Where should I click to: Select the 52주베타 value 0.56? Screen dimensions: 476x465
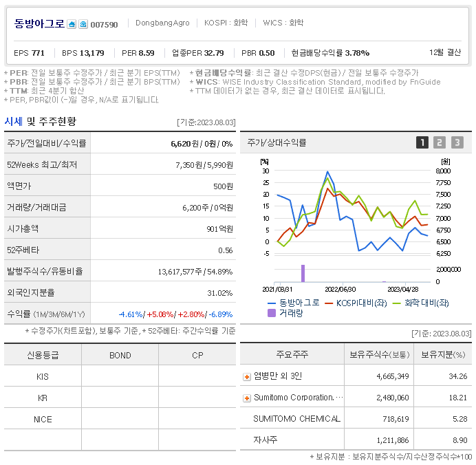(x=225, y=250)
